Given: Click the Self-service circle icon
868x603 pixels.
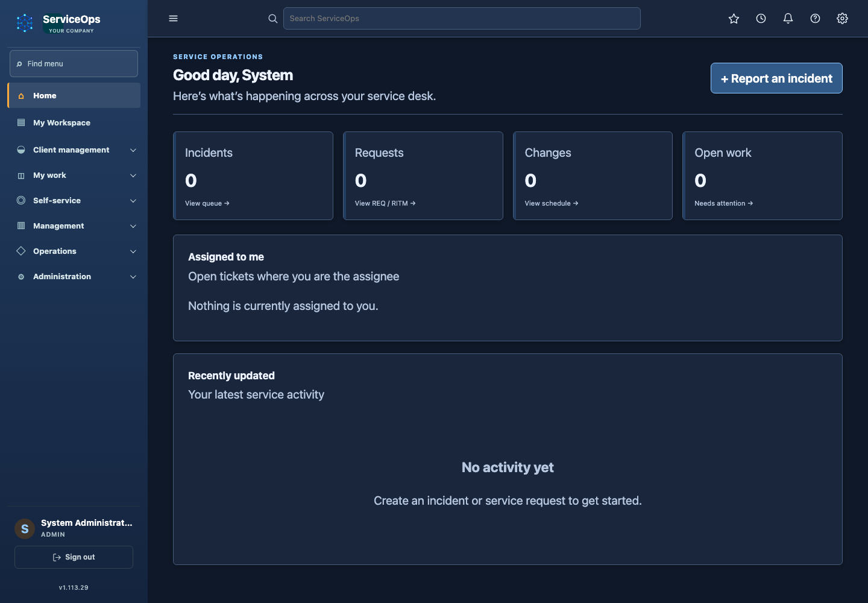Looking at the screenshot, I should click(x=21, y=200).
